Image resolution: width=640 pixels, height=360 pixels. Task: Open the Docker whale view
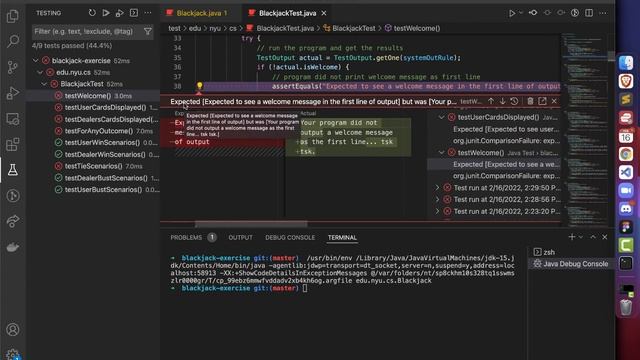(13, 247)
